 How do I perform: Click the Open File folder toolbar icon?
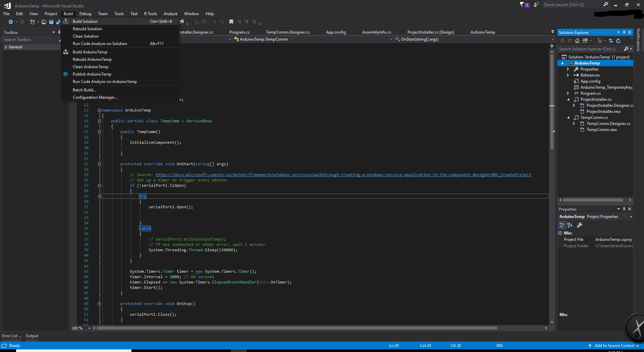tap(44, 22)
